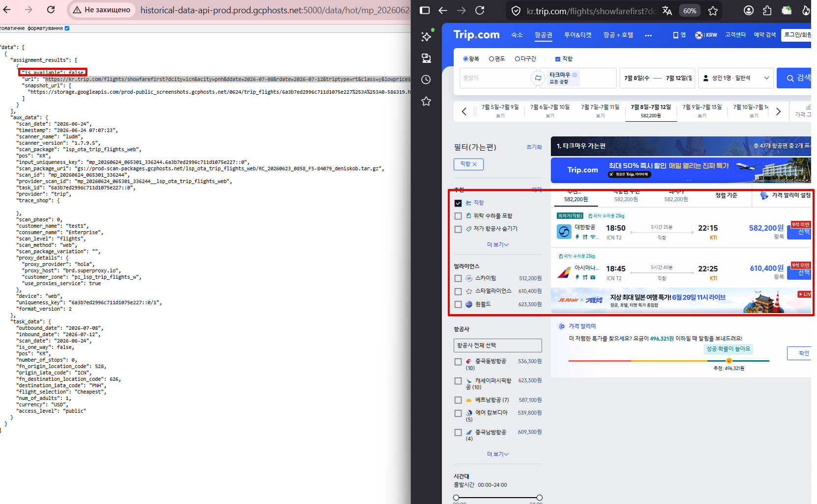Expand 더 보기 under the airline list

tap(498, 454)
